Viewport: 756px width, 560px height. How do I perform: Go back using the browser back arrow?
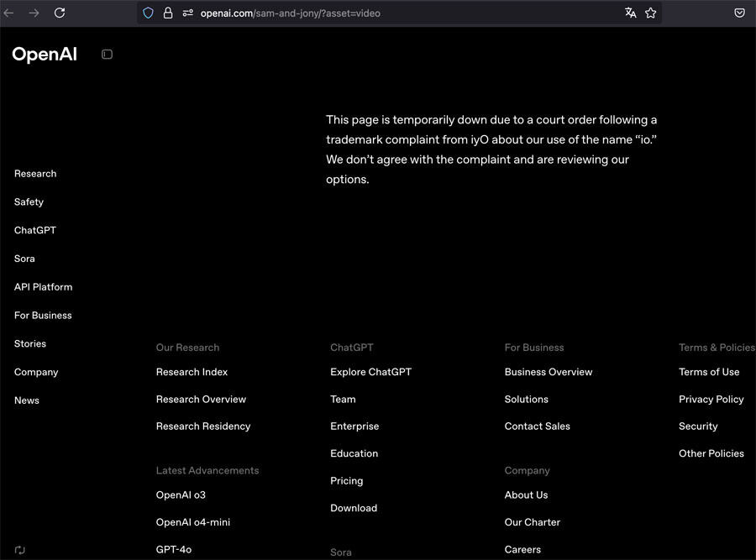click(x=8, y=13)
